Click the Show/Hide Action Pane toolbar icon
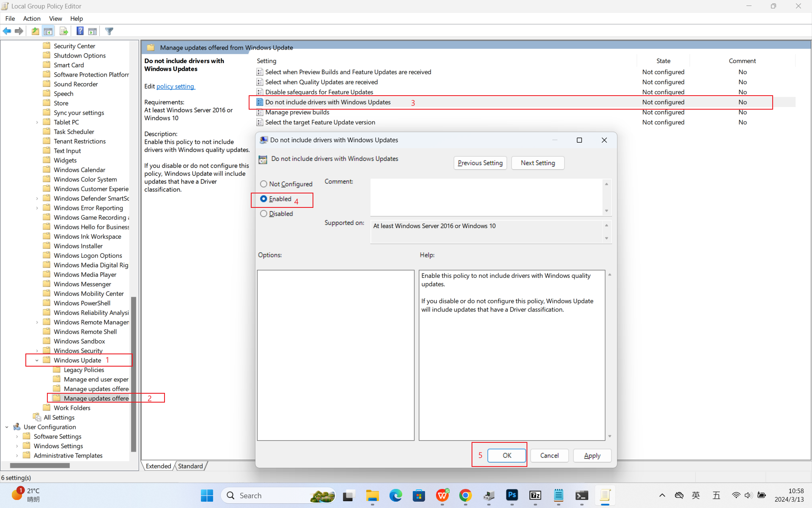Screen dimensions: 812x508 92,31
